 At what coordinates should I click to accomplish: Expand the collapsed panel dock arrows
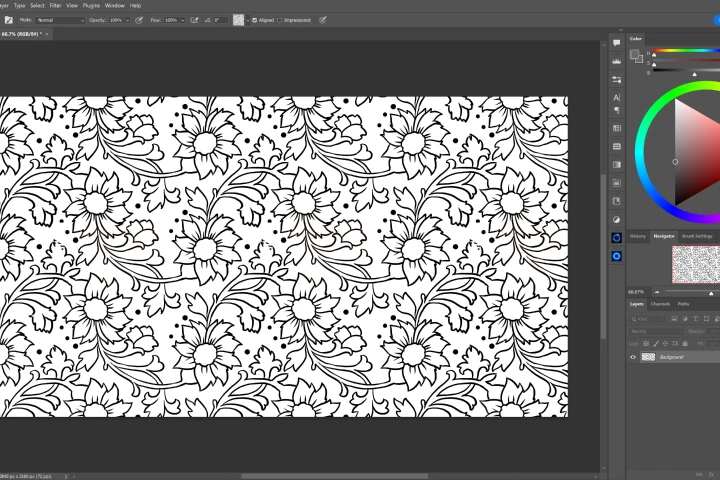coord(621,30)
